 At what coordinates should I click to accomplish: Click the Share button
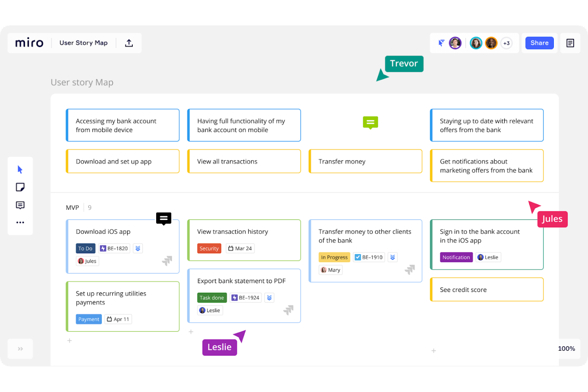click(x=539, y=43)
